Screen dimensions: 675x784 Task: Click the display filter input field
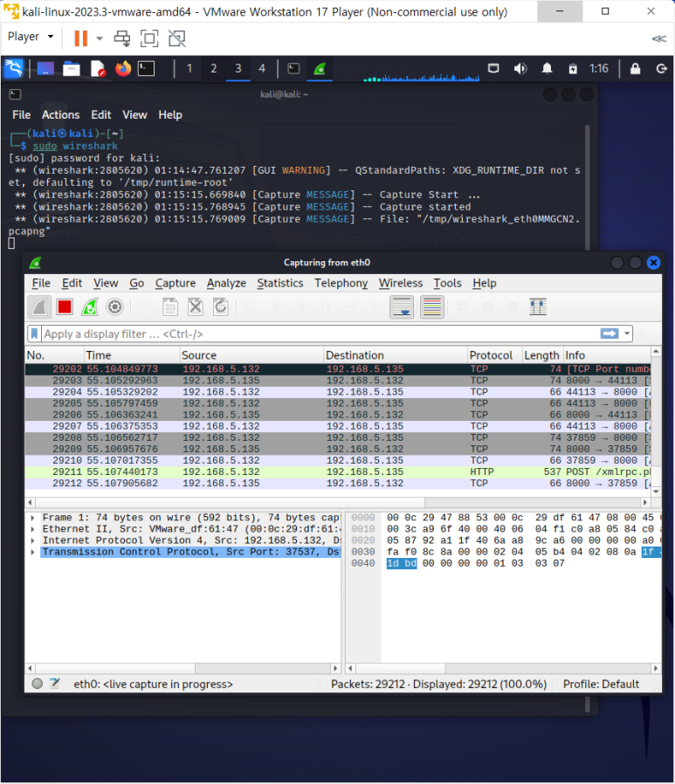[320, 334]
